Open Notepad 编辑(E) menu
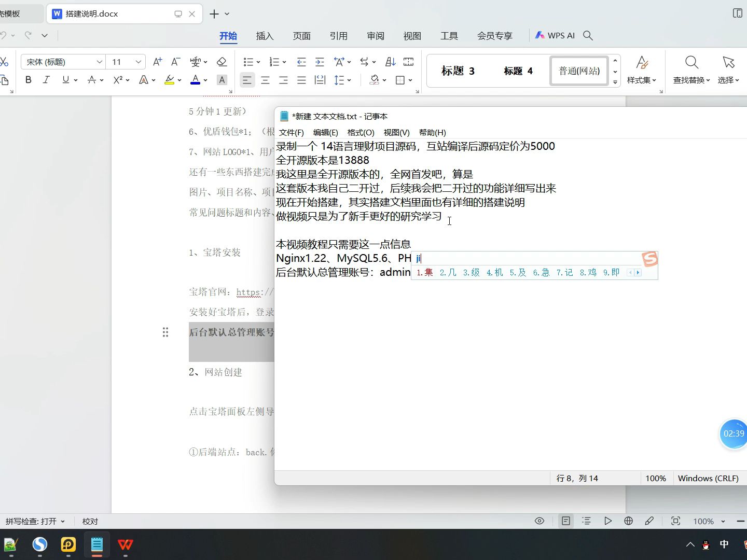The image size is (747, 560). tap(325, 132)
